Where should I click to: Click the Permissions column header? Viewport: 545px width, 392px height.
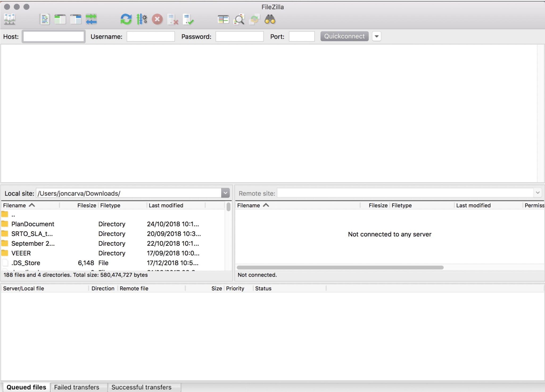tap(534, 205)
